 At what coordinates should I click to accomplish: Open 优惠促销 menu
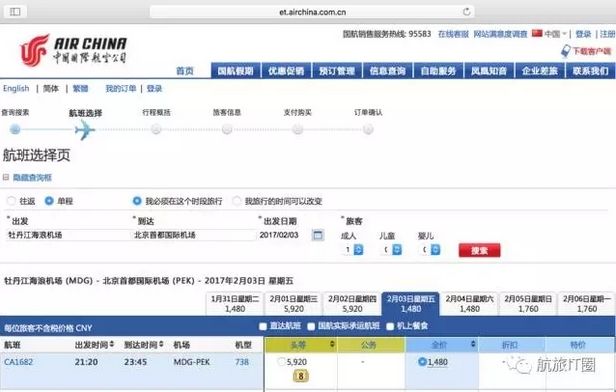point(286,71)
